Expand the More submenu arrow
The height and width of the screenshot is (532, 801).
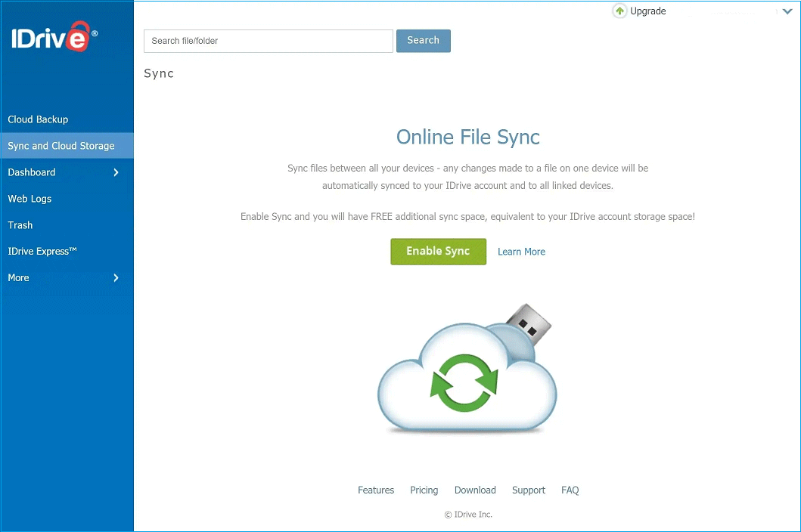click(116, 278)
